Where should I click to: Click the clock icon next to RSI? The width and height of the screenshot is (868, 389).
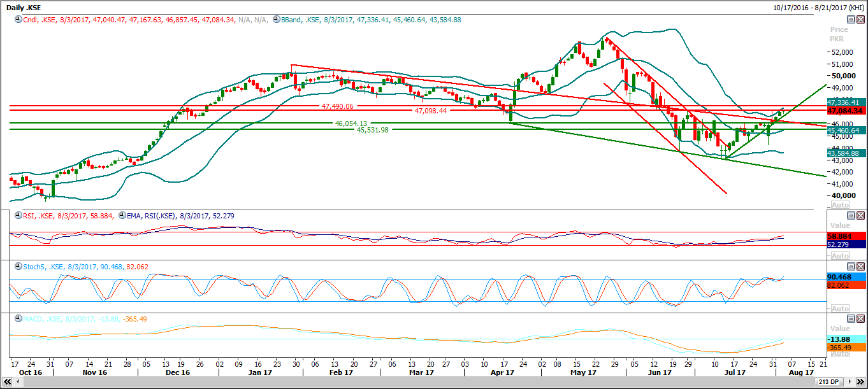[15, 216]
